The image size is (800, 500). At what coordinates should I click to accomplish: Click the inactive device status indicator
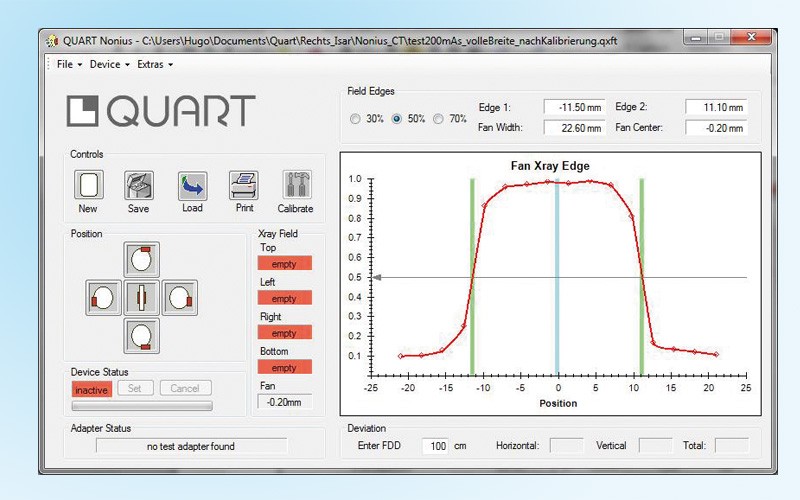pyautogui.click(x=91, y=390)
